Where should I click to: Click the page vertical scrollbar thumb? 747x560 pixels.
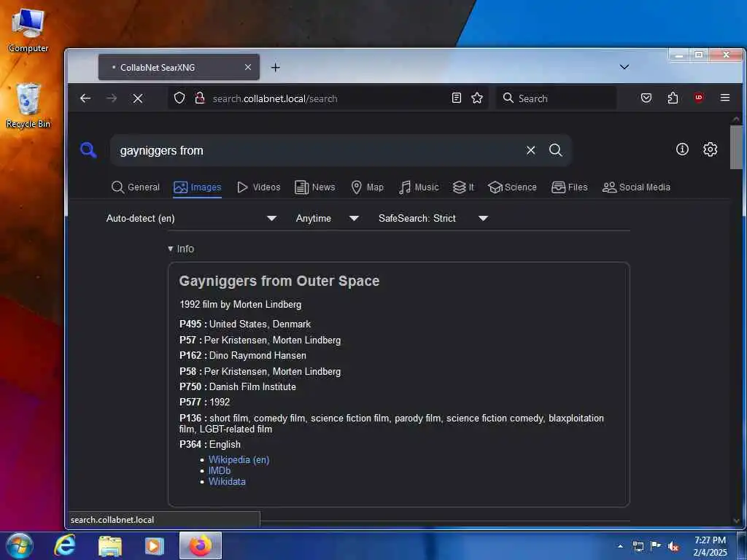point(736,147)
